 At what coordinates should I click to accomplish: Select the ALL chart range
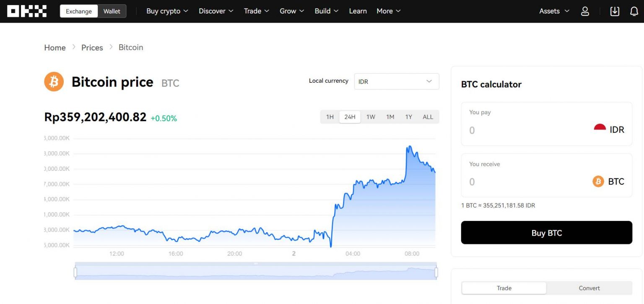pyautogui.click(x=428, y=117)
